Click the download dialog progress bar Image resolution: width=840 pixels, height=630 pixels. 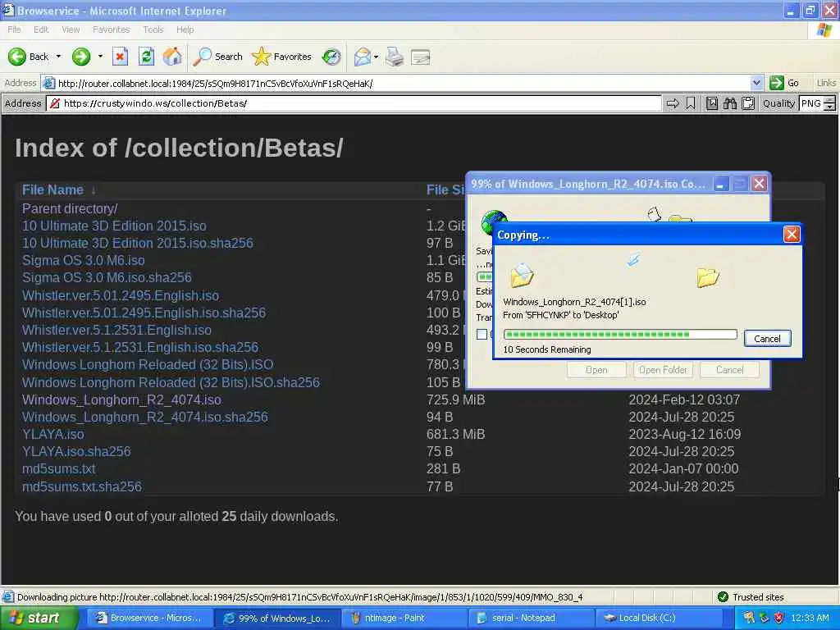(484, 276)
